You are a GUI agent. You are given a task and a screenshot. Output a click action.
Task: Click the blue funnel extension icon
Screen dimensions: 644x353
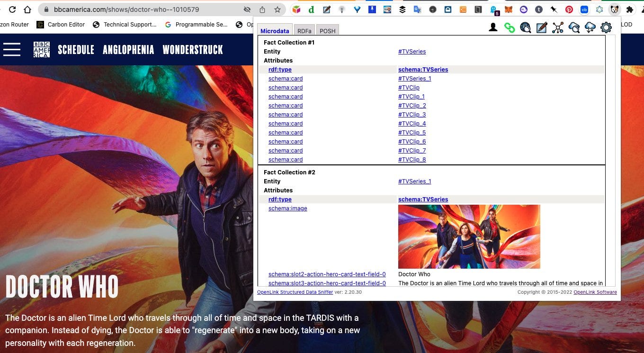[x=357, y=9]
